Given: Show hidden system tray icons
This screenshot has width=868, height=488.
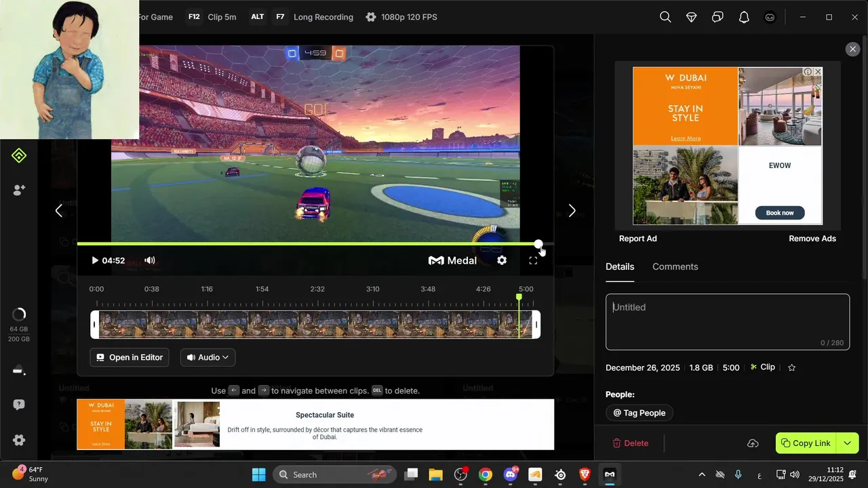Looking at the screenshot, I should click(x=701, y=474).
